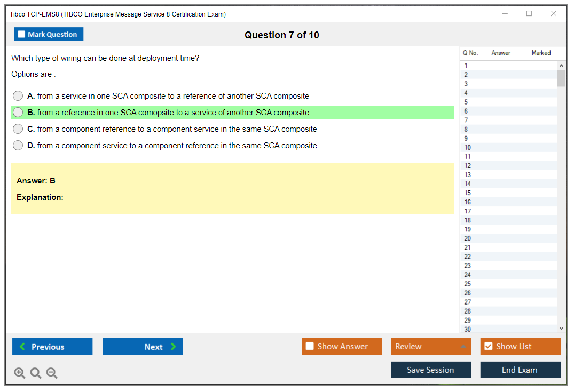Click the Marked column header
This screenshot has width=574, height=392.
[541, 53]
